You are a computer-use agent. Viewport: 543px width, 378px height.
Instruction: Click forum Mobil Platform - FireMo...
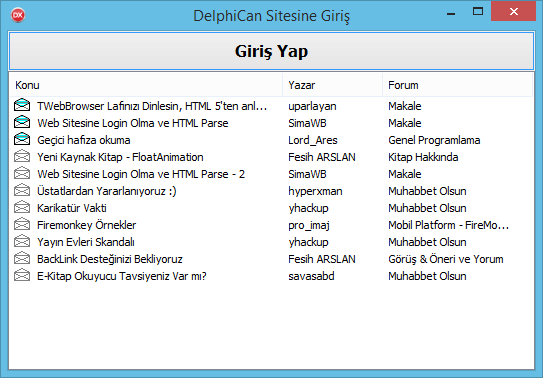click(x=448, y=225)
